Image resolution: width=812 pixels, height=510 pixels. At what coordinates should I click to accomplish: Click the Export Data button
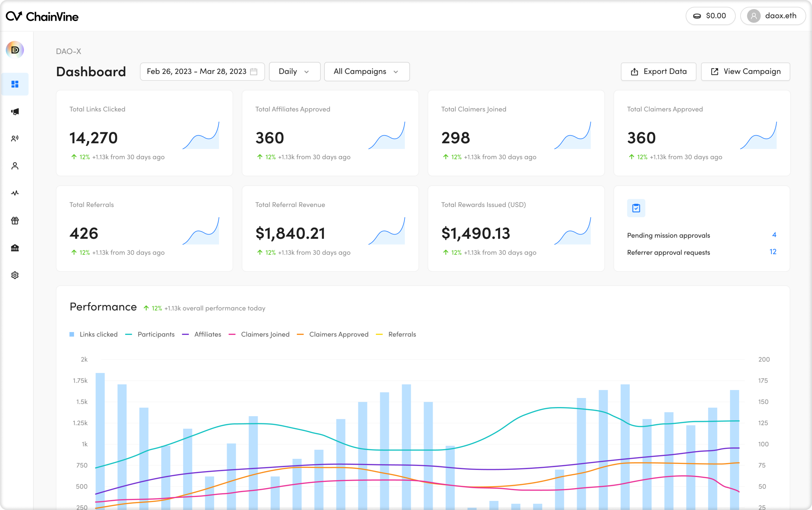coord(658,72)
